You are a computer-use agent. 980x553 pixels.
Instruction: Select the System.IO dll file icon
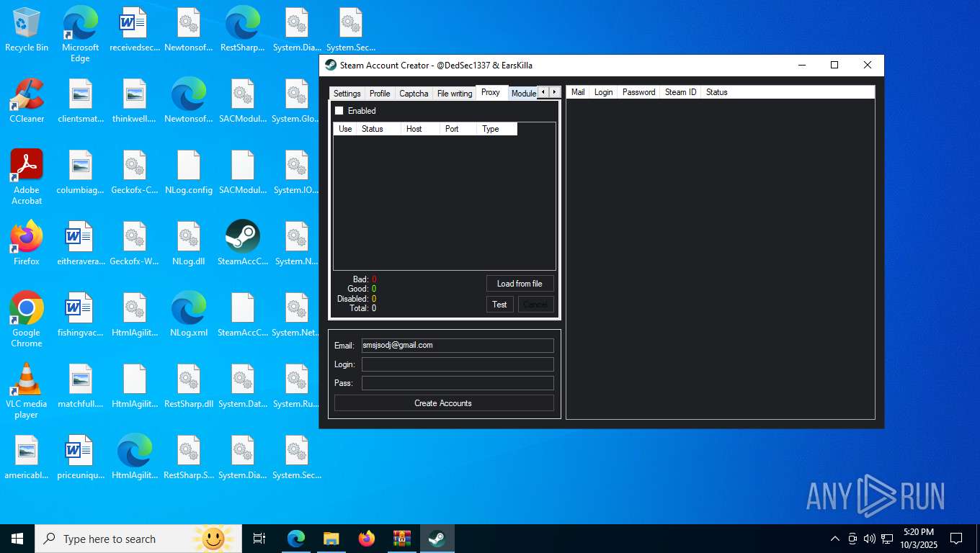pyautogui.click(x=297, y=173)
